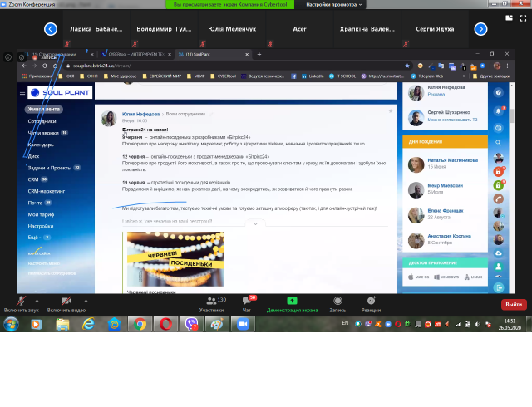
Task: Download Linux desktop app
Action: point(473,277)
